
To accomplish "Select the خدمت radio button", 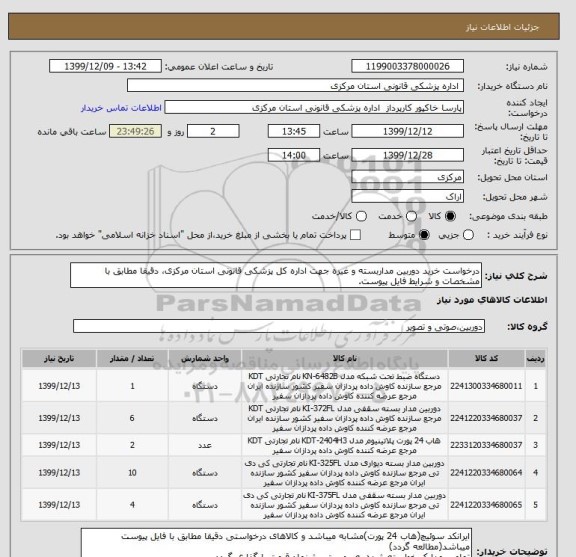I will pyautogui.click(x=411, y=216).
